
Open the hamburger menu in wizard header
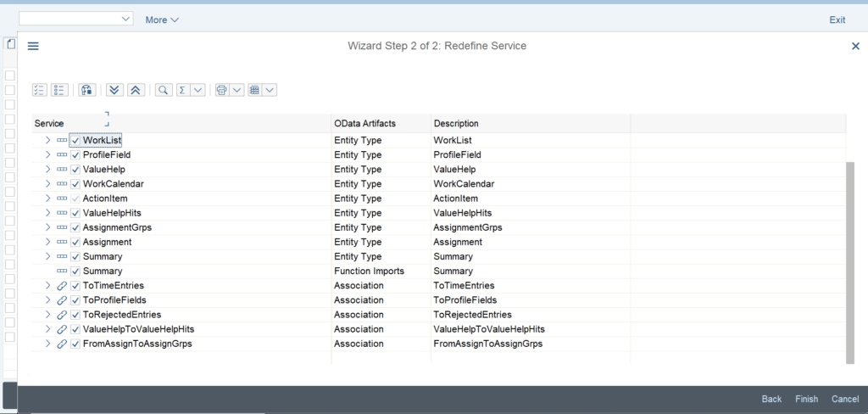(33, 46)
